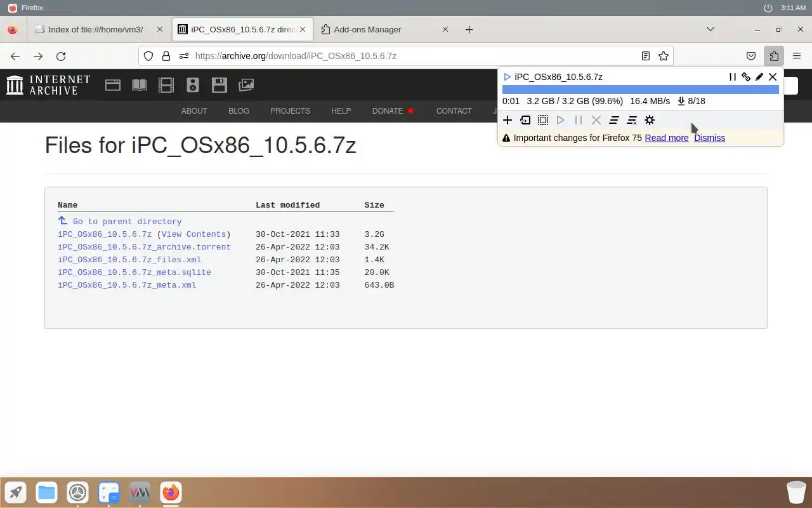Click the 3:11 AM clock in top bar
The height and width of the screenshot is (508, 812).
click(x=793, y=8)
